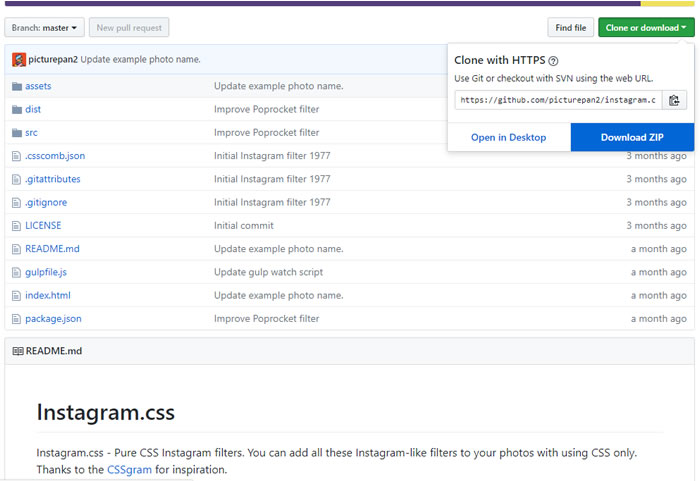Click the README.md title in the readme header
The width and height of the screenshot is (700, 481).
[x=54, y=351]
